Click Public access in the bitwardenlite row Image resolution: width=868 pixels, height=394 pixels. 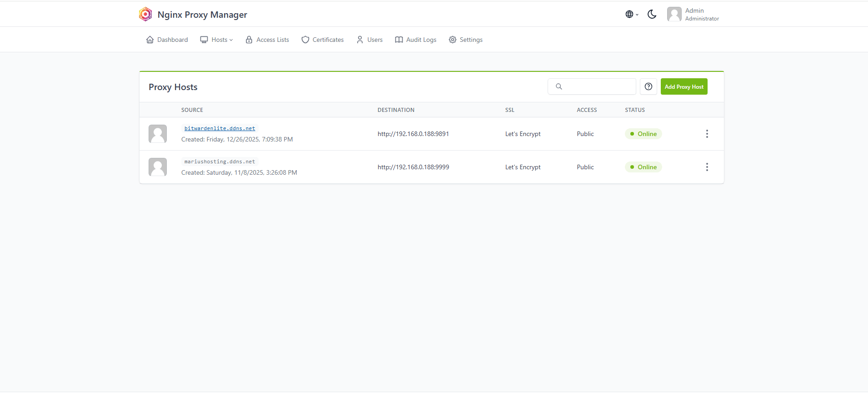[x=585, y=134]
